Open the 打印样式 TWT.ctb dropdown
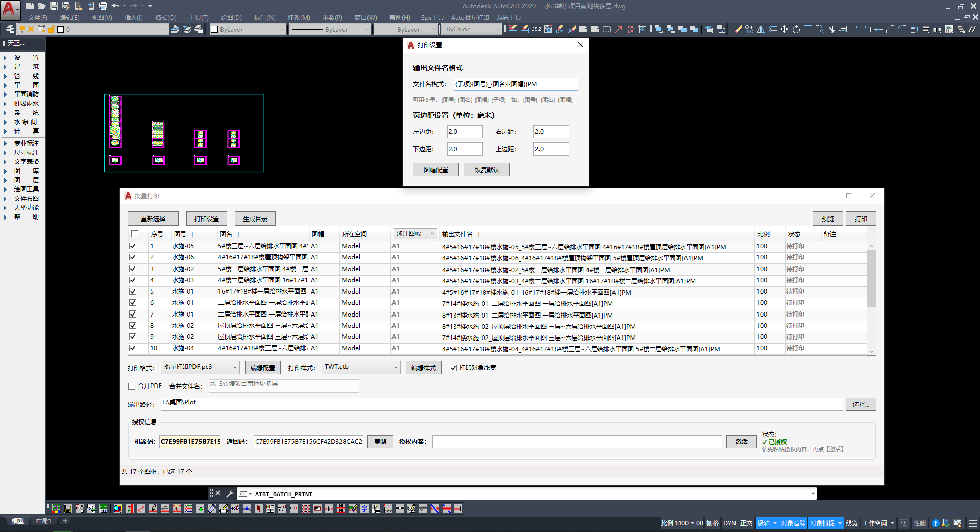The width and height of the screenshot is (980, 532). point(361,367)
